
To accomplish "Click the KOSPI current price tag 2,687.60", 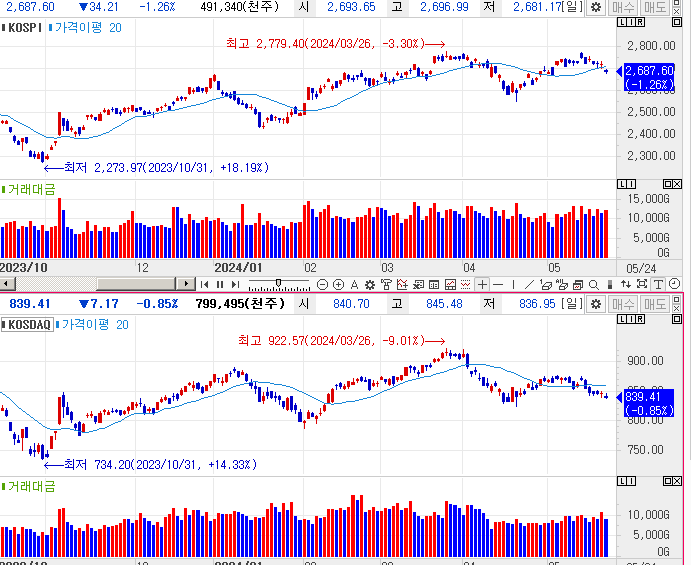I will click(649, 77).
